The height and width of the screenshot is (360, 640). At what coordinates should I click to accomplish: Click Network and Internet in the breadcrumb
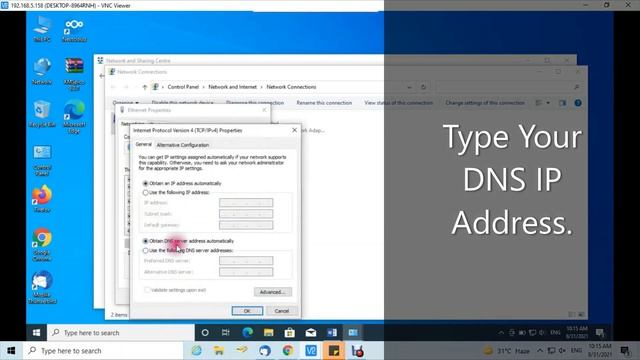(232, 87)
